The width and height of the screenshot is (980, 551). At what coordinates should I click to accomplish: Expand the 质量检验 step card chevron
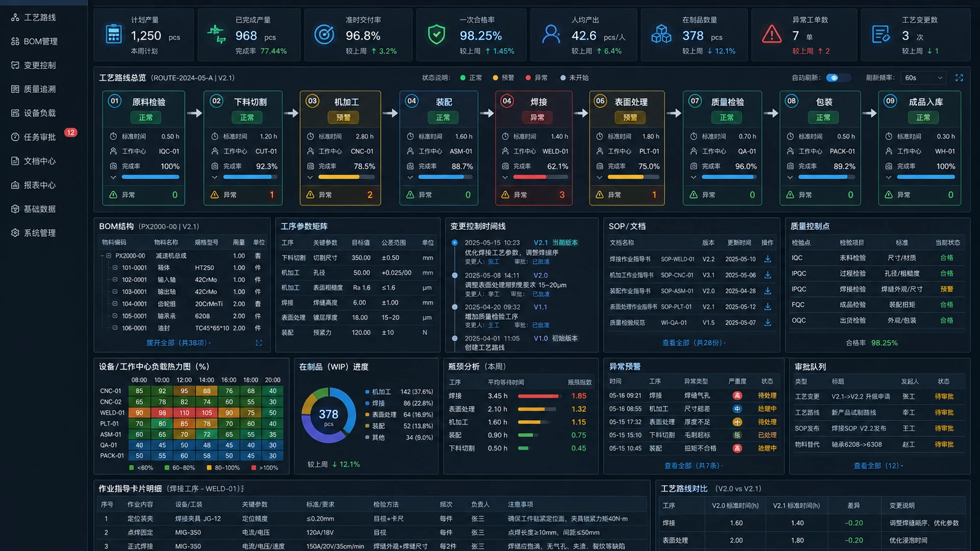click(x=693, y=178)
